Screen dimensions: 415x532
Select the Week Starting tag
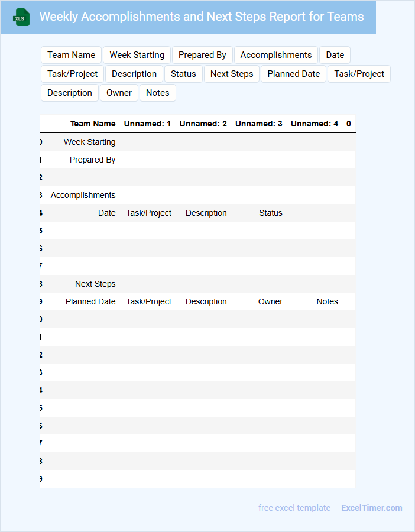(x=137, y=55)
